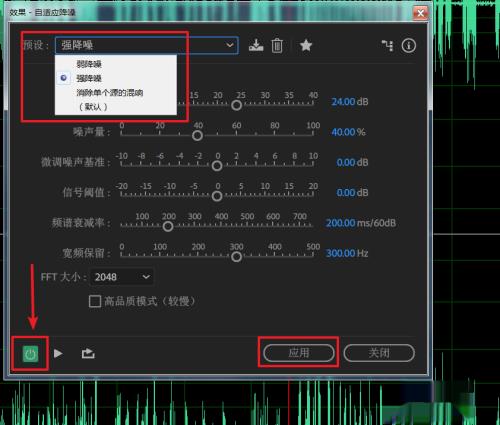Open the FFT 大小 2048 dropdown
This screenshot has width=500, height=425.
pyautogui.click(x=122, y=277)
